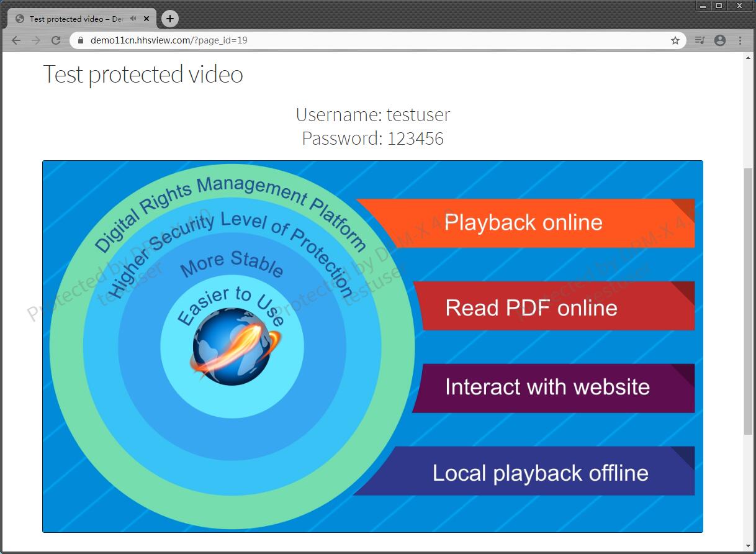Close the 'Test protected video' tab
Screen dimensions: 756x554
[x=146, y=19]
